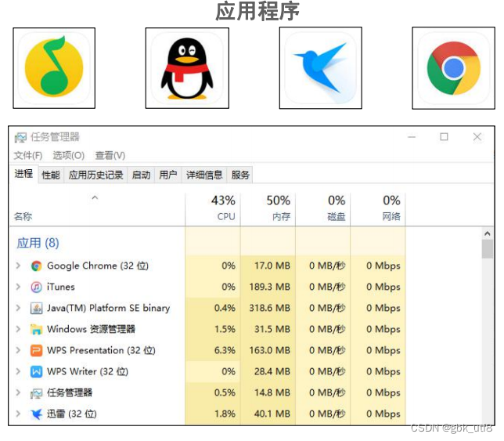Open the large Google Chrome app icon
Image resolution: width=504 pixels, height=441 pixels.
coord(454,68)
